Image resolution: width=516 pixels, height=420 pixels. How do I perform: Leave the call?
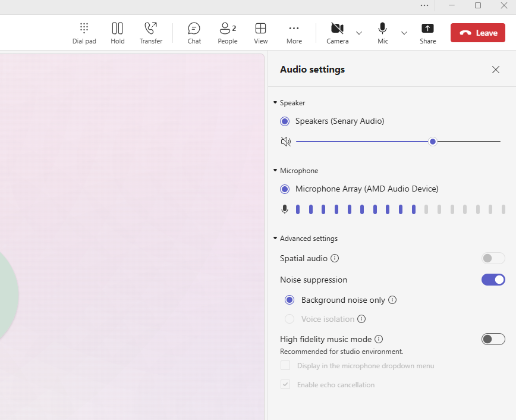477,33
